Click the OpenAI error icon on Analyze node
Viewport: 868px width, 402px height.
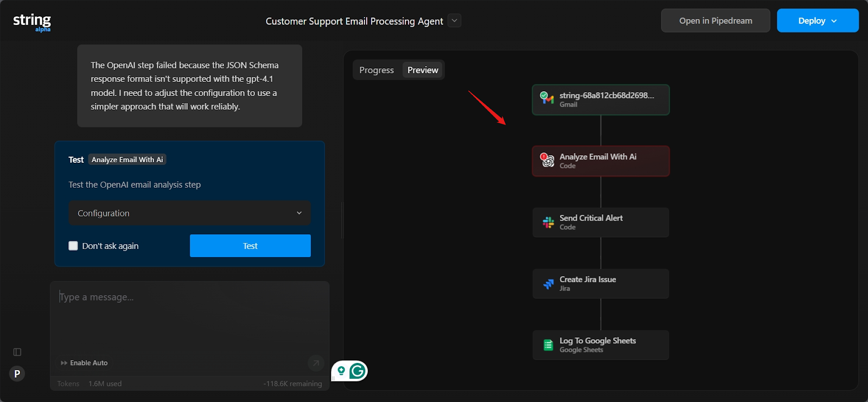pyautogui.click(x=547, y=160)
